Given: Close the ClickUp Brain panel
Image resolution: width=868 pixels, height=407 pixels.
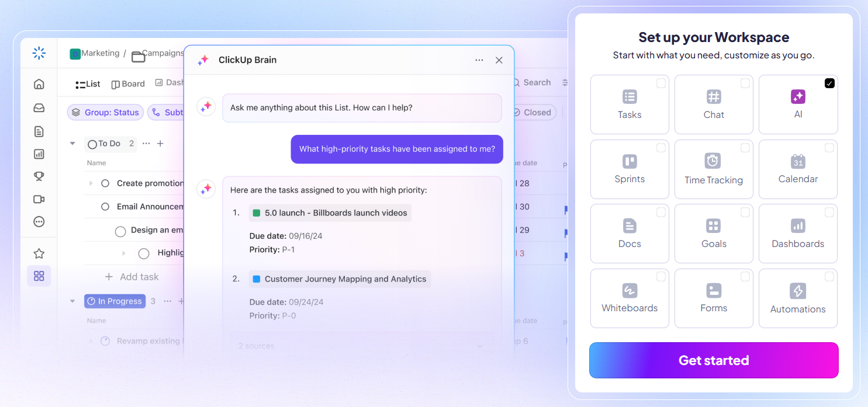Looking at the screenshot, I should pyautogui.click(x=499, y=60).
